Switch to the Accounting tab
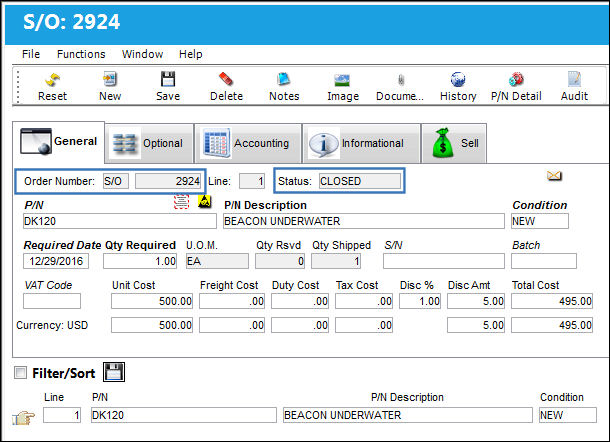Image resolution: width=610 pixels, height=442 pixels. (248, 143)
